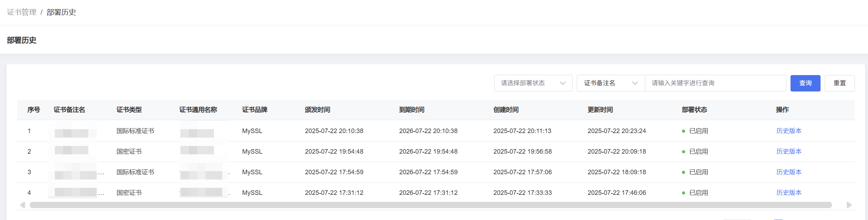
Task: Click the 更新时间 column header
Action: pyautogui.click(x=600, y=110)
